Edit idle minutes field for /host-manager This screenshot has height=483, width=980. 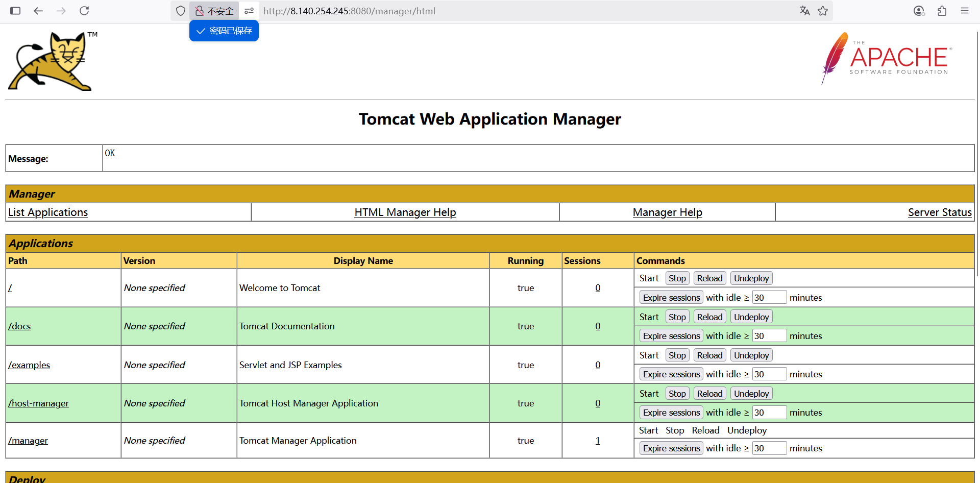point(769,413)
